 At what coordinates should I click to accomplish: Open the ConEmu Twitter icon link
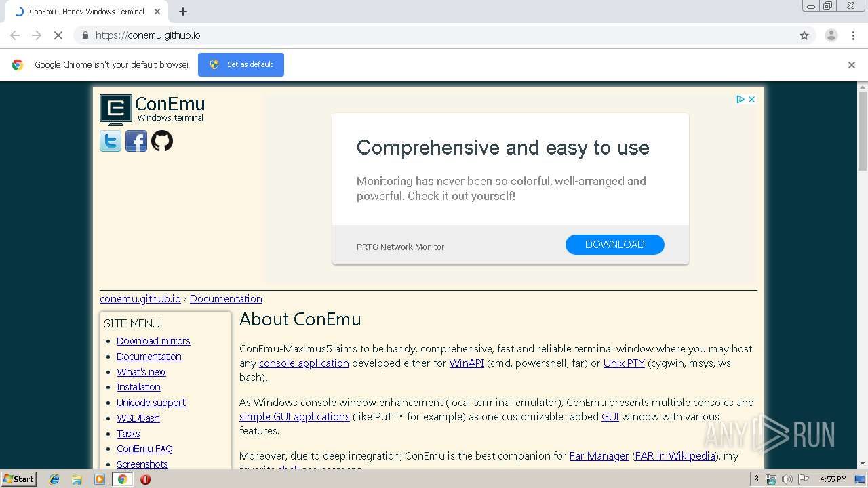coord(111,141)
